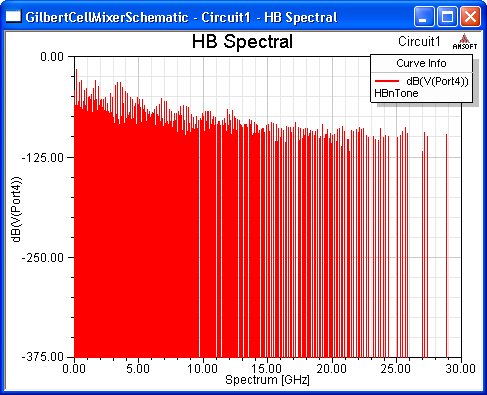
Task: Click the window title bar text
Action: (x=182, y=17)
